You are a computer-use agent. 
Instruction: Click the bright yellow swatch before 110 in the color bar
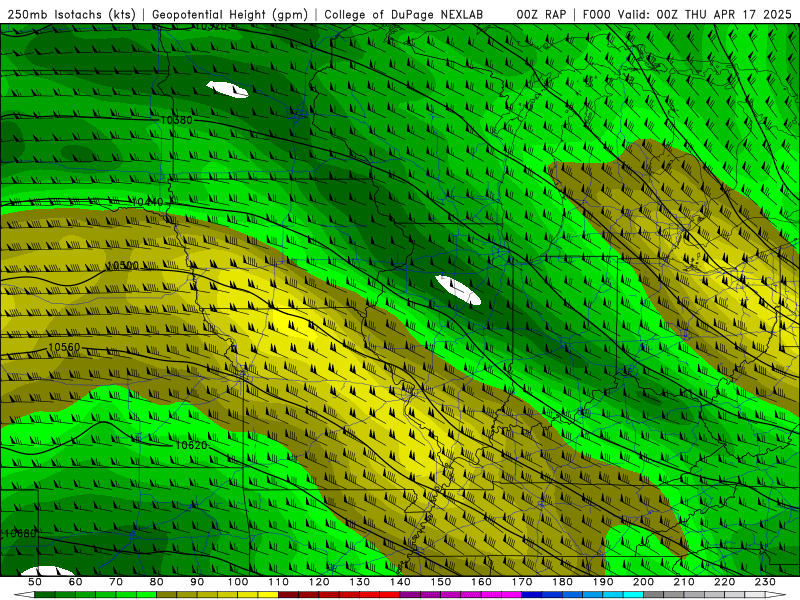pos(268,595)
